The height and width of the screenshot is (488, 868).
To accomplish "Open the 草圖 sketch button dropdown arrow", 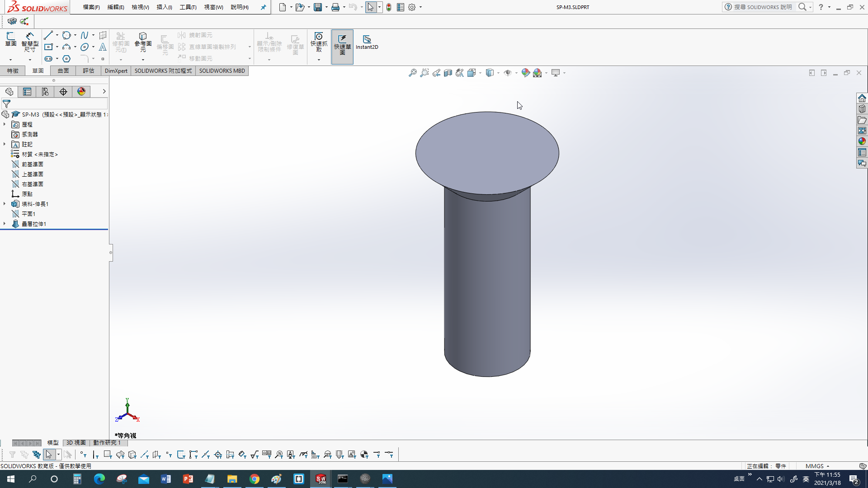I will point(11,60).
